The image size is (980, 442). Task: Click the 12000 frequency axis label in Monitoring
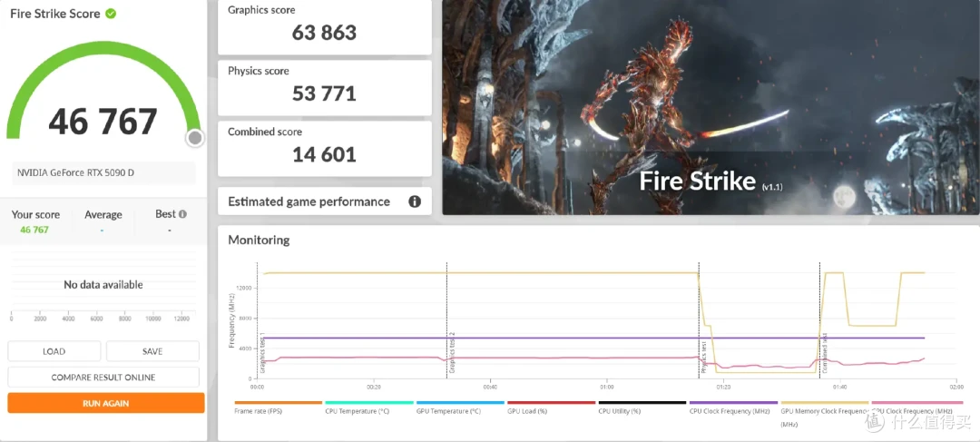(x=244, y=288)
